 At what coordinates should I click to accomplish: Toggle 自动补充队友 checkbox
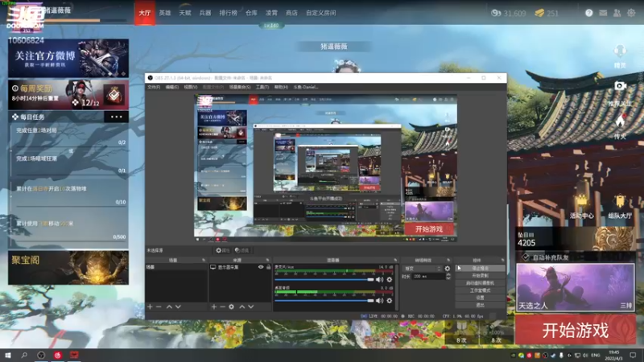click(x=526, y=257)
